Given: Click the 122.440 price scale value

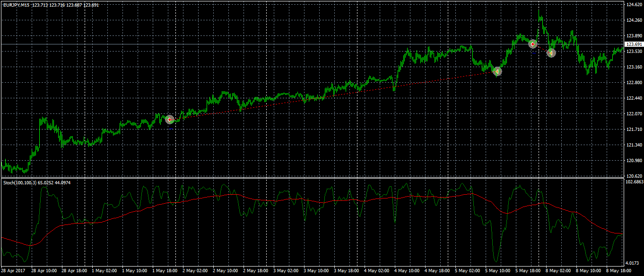Looking at the screenshot, I should (634, 98).
